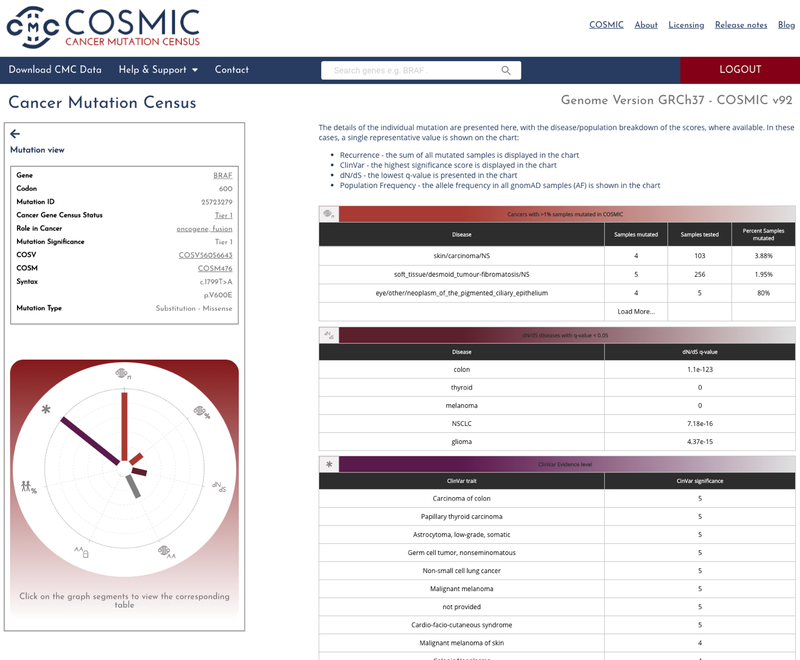The width and height of the screenshot is (800, 660).
Task: Open the Download CMC Data menu item
Action: click(x=55, y=70)
